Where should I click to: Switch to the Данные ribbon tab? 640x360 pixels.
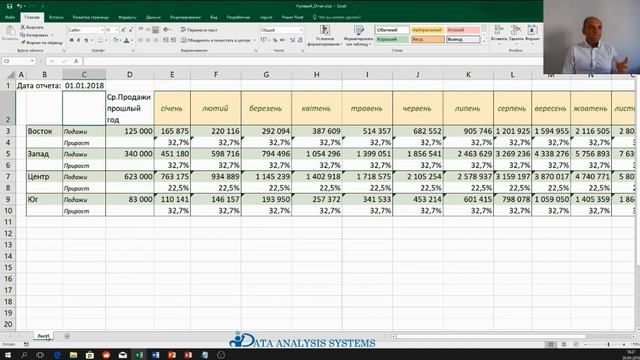click(x=153, y=17)
